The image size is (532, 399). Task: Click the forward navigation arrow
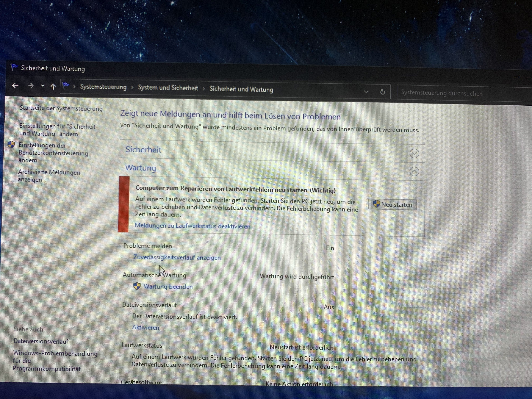pos(30,86)
